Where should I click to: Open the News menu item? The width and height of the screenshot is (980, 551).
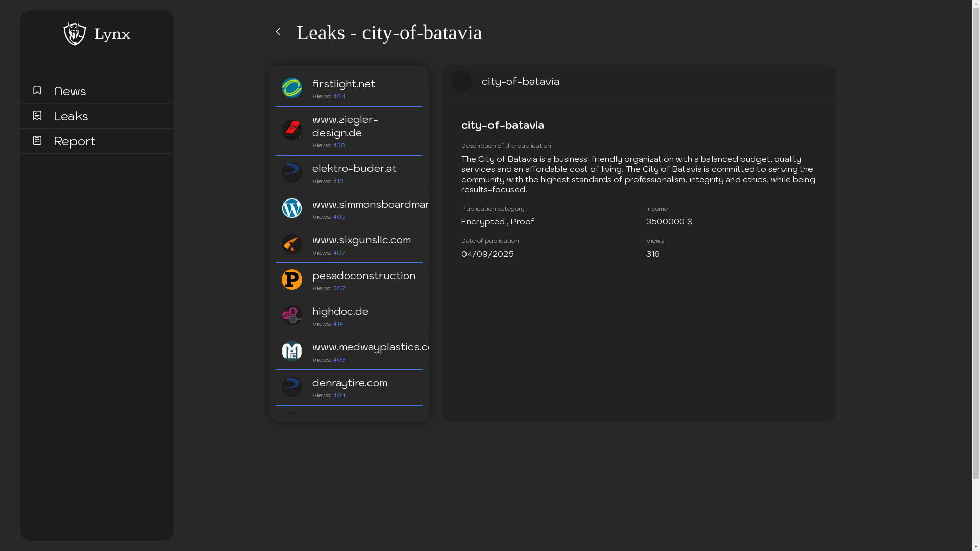[x=70, y=91]
